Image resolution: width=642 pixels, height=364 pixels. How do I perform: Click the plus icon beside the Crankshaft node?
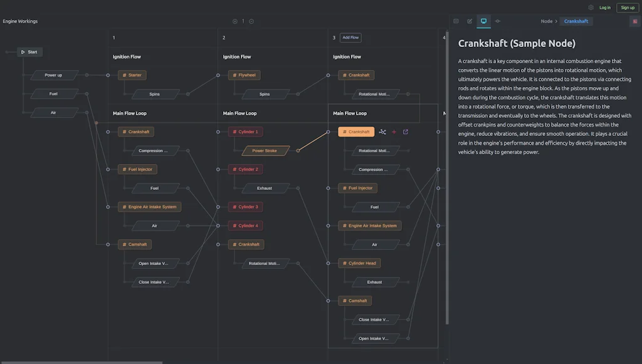[x=394, y=132]
